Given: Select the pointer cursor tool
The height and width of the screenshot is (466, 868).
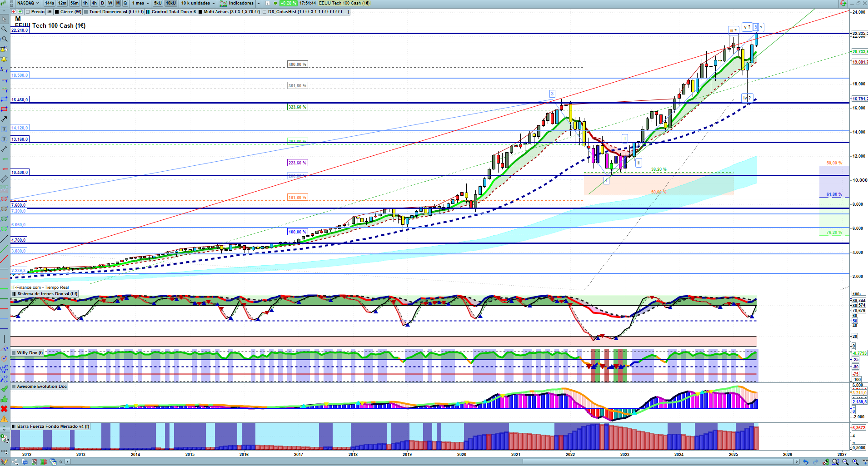Looking at the screenshot, I should coord(4,19).
